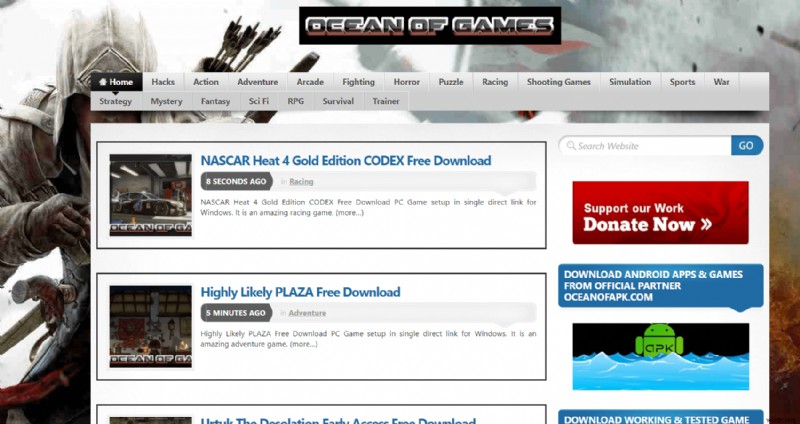Image resolution: width=800 pixels, height=424 pixels.
Task: Click the OCEANOFAPK.COM partner heading
Action: (660, 286)
